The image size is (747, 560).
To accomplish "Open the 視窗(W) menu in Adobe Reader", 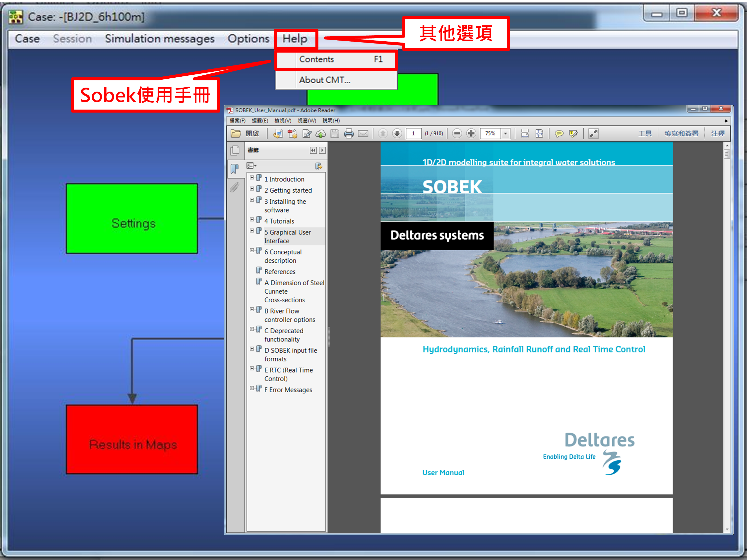I will coord(307,121).
